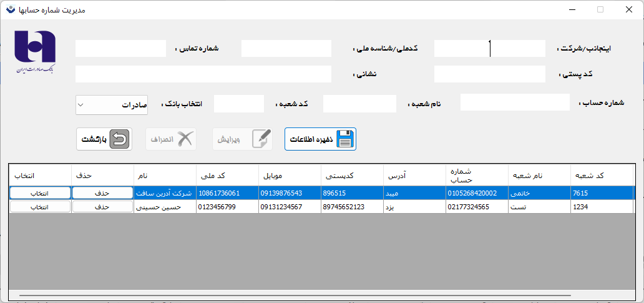This screenshot has width=644, height=303.
Task: Click the انتخاب column header
Action: tap(40, 176)
